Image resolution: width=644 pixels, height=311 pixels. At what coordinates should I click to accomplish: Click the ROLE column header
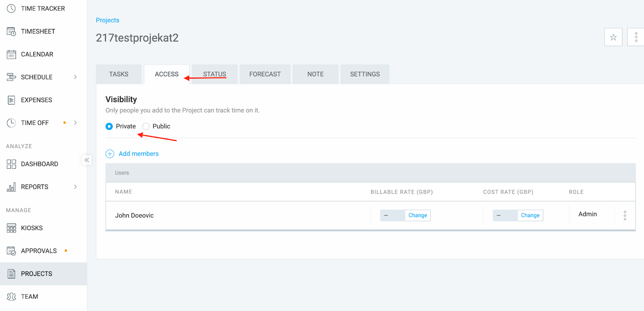tap(576, 192)
